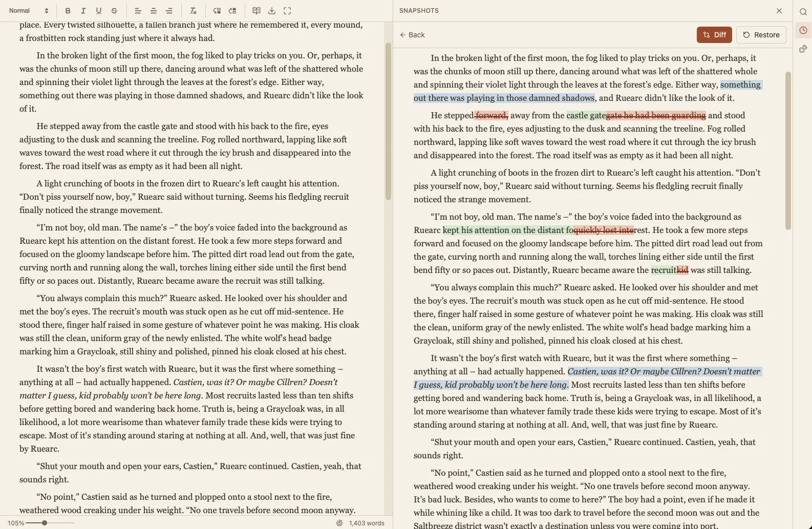Click the writing goal progress icon
The height and width of the screenshot is (529, 812).
(339, 523)
